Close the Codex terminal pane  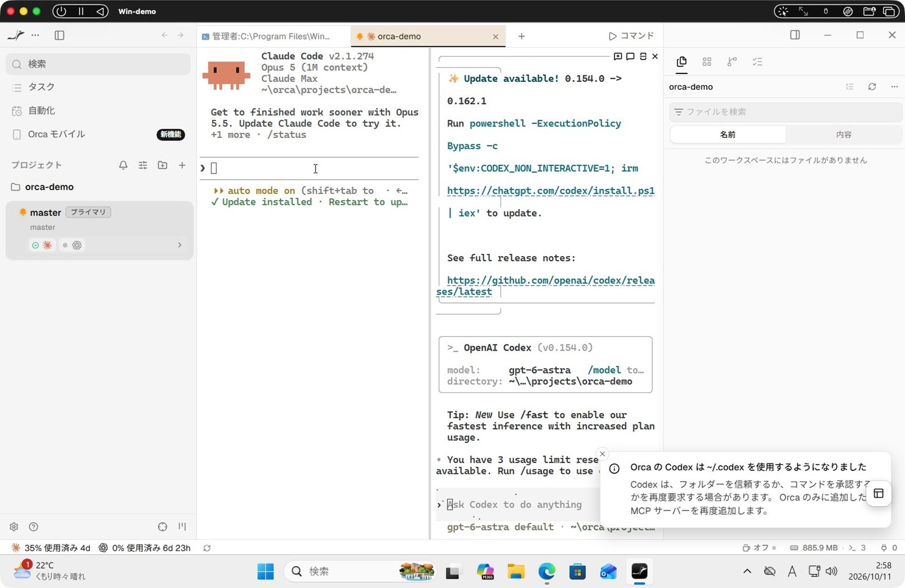click(x=655, y=56)
